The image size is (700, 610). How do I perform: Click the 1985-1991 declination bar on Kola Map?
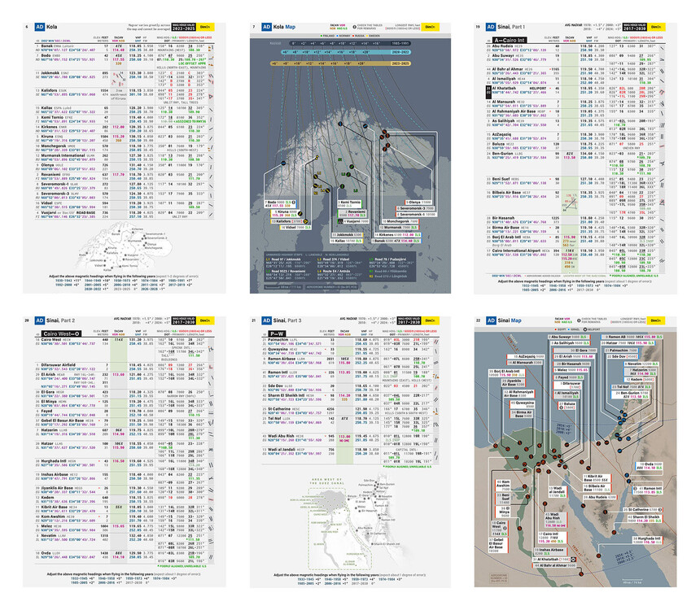(351, 44)
